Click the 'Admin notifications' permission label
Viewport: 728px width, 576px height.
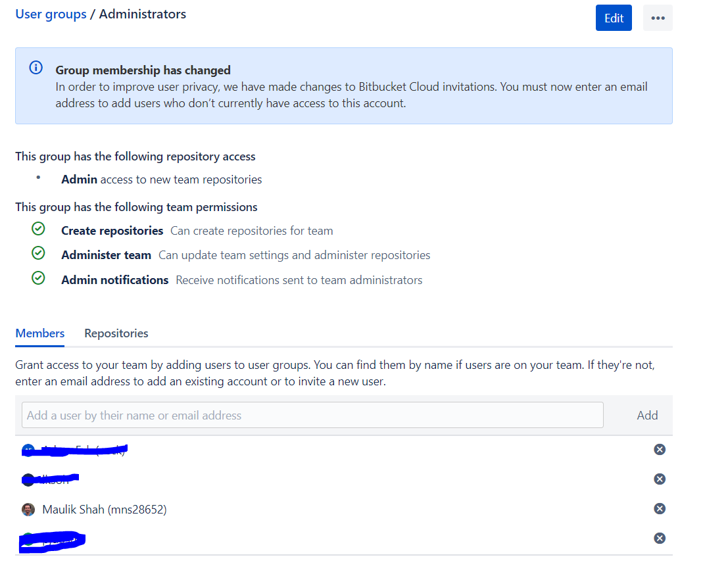pyautogui.click(x=114, y=280)
